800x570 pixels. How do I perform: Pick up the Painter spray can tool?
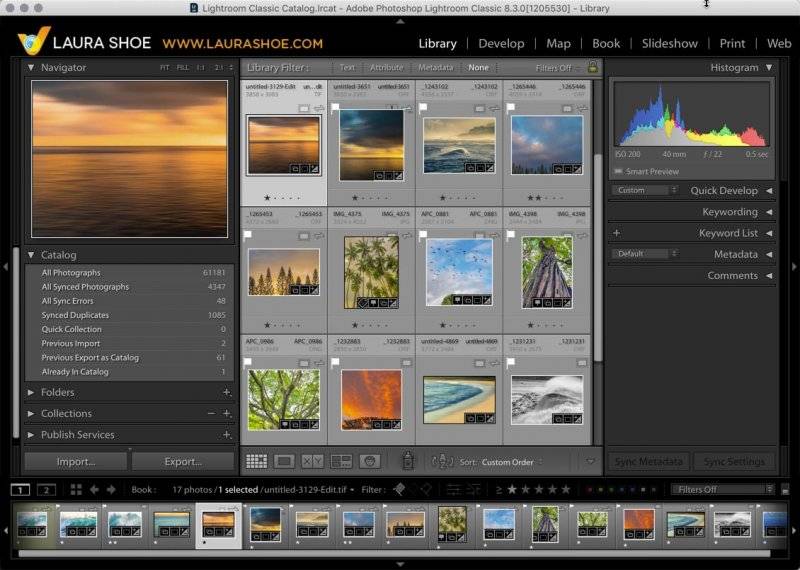408,461
